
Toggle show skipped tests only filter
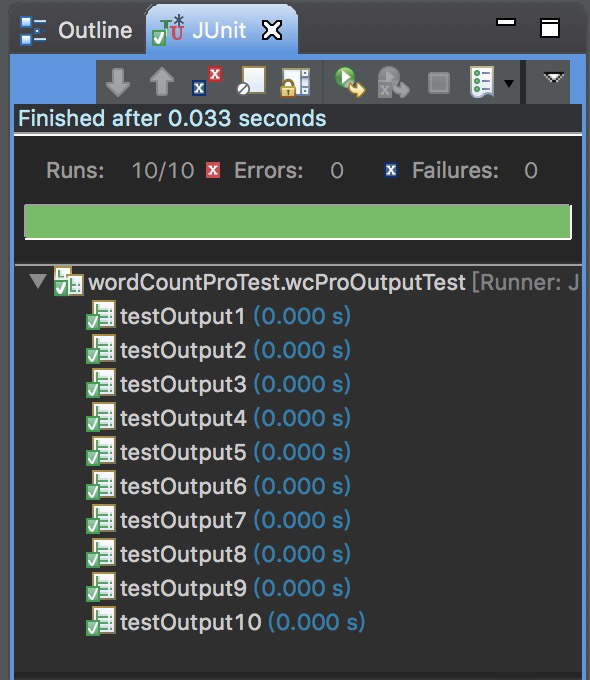(x=252, y=81)
